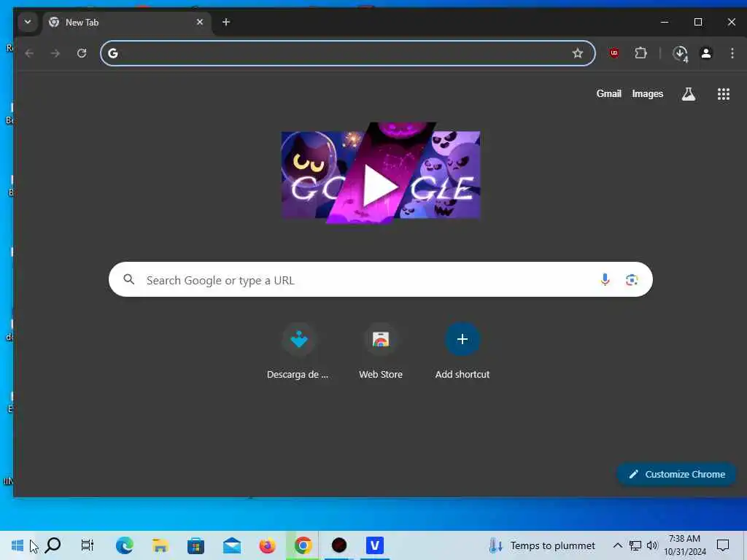Open the uBlock Origin extension
This screenshot has height=560, width=747.
(614, 53)
